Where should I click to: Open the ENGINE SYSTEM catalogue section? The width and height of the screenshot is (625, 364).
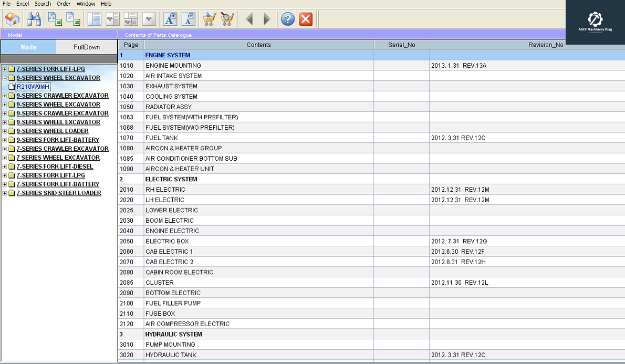tap(168, 55)
